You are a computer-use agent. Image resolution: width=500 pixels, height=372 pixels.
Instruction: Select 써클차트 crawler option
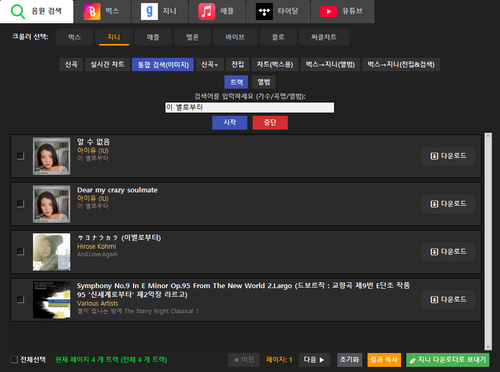click(x=324, y=37)
